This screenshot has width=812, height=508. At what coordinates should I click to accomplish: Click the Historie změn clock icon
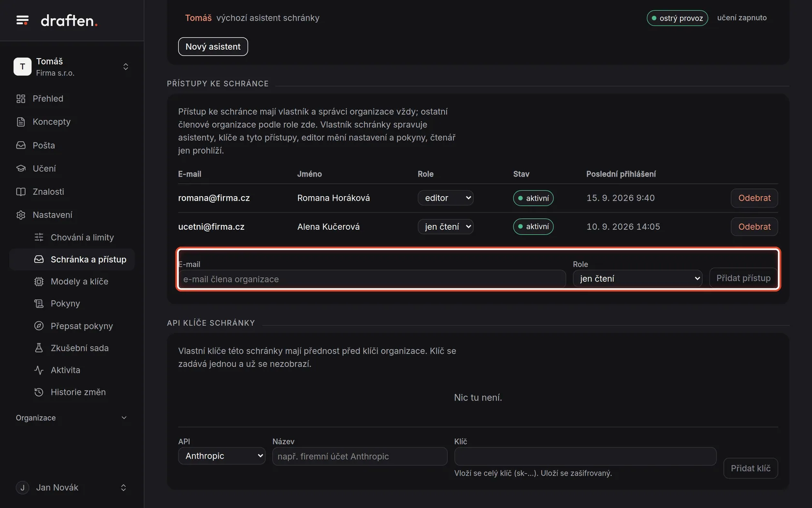[x=39, y=392]
